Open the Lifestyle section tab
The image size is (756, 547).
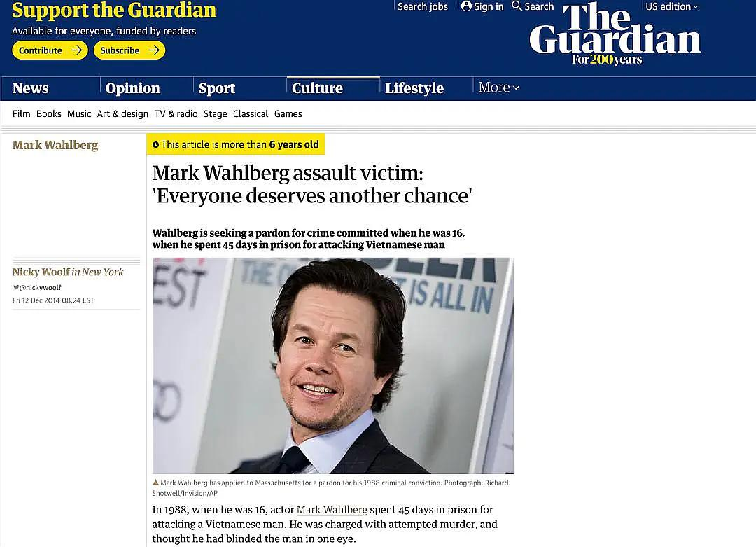[414, 88]
